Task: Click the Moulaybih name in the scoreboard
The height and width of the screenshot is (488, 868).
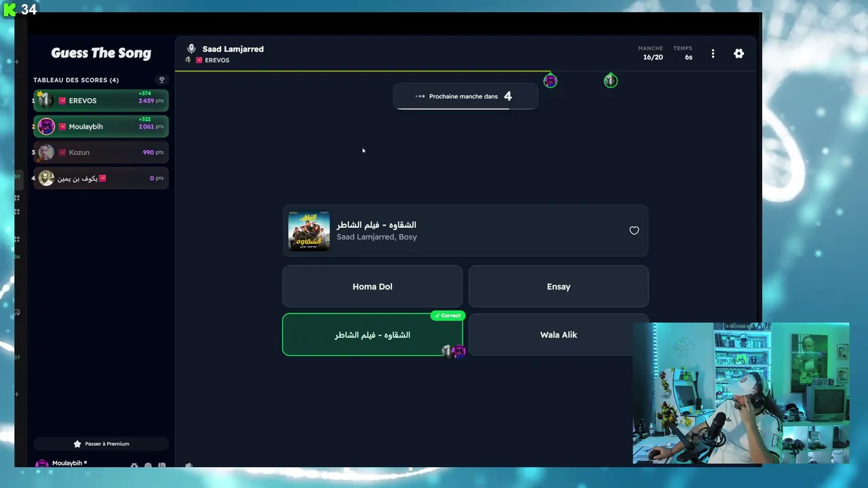Action: [85, 127]
